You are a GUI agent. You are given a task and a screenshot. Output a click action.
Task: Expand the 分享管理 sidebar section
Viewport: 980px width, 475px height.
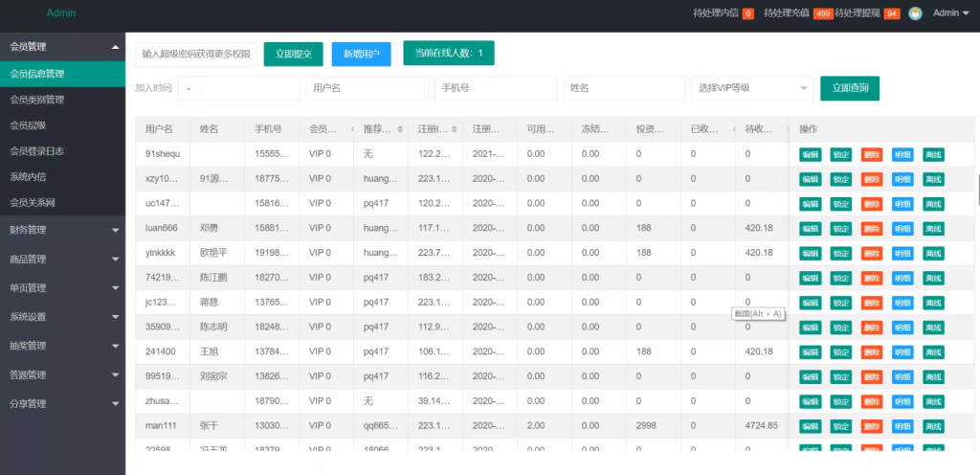tap(62, 404)
